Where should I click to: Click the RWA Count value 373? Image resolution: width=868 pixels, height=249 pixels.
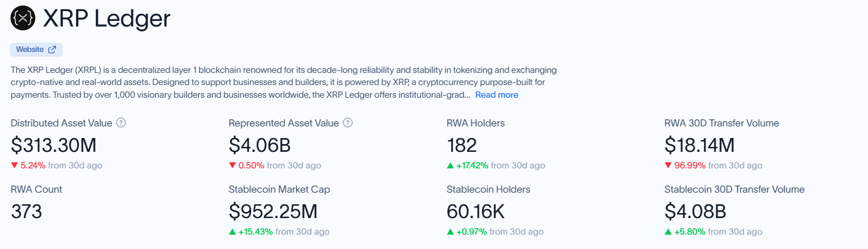pyautogui.click(x=26, y=211)
